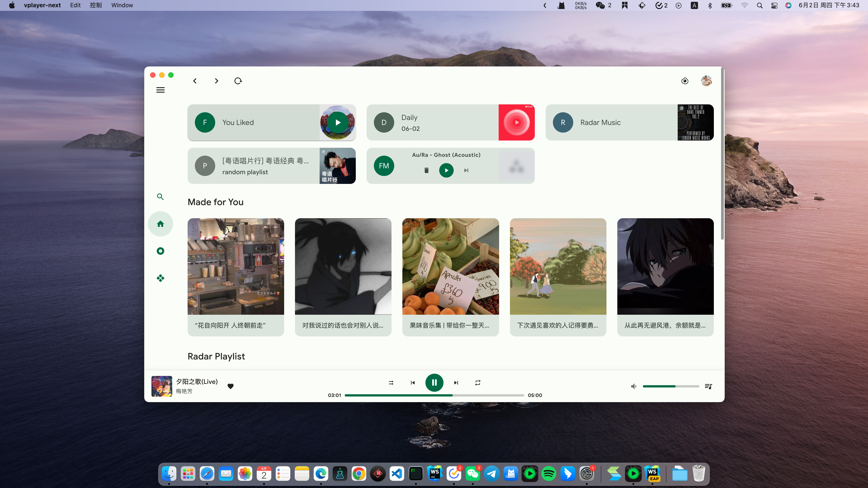
Task: Open search from the sidebar
Action: 160,197
